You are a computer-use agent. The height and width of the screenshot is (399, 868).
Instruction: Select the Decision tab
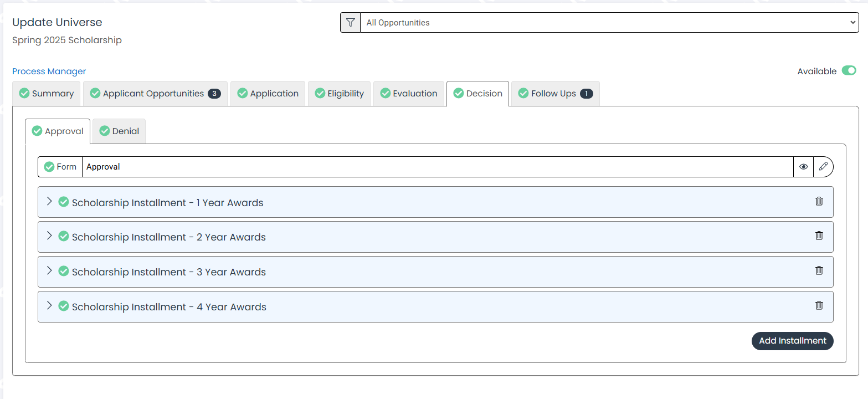click(477, 94)
